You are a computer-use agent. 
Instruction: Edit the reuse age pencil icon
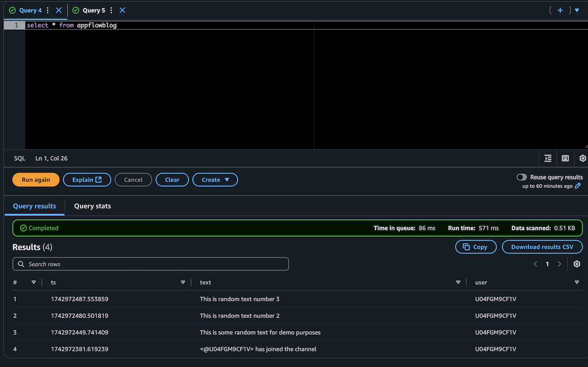[578, 186]
